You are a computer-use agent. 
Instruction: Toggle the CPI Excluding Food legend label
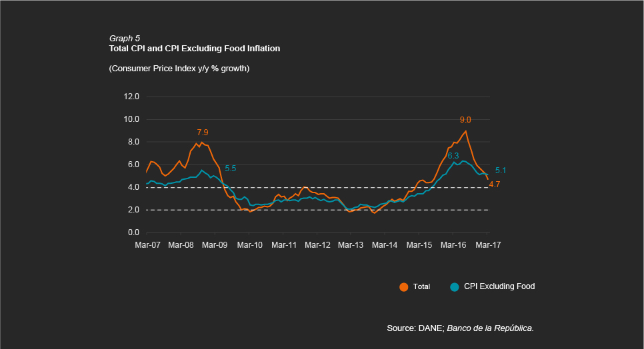pos(499,286)
